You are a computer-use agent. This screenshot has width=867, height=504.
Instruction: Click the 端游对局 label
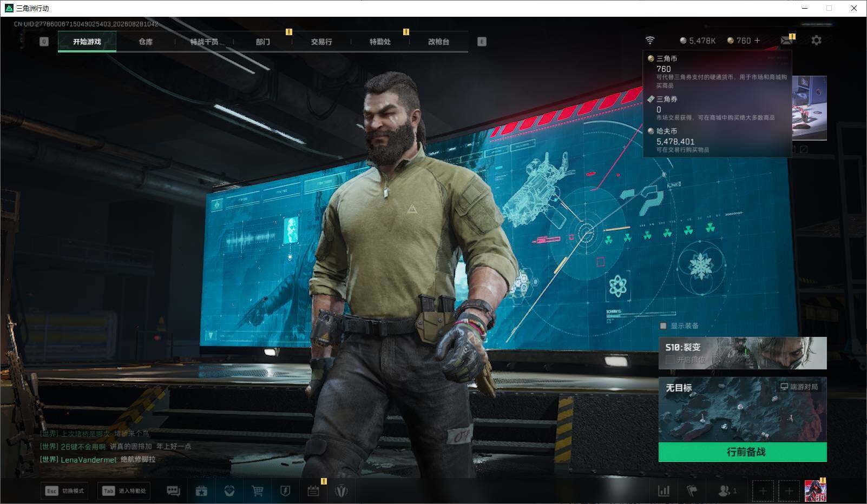(x=799, y=387)
